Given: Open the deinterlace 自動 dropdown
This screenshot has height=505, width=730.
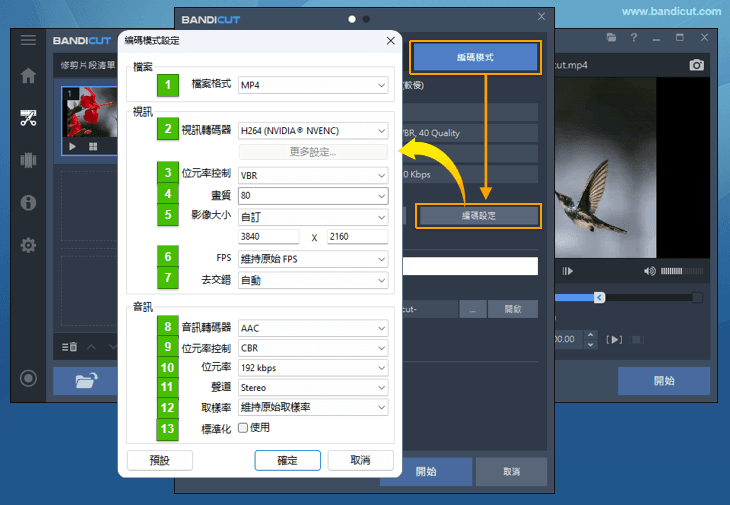Looking at the screenshot, I should click(x=313, y=280).
